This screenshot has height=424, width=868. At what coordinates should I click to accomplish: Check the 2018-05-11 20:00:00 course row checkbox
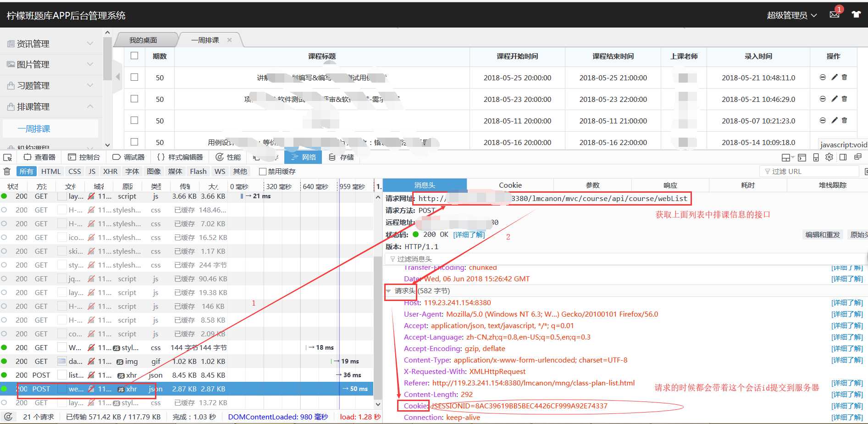[x=134, y=120]
